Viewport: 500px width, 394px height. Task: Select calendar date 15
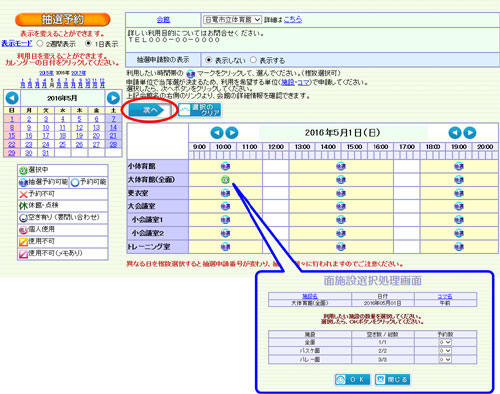point(12,136)
